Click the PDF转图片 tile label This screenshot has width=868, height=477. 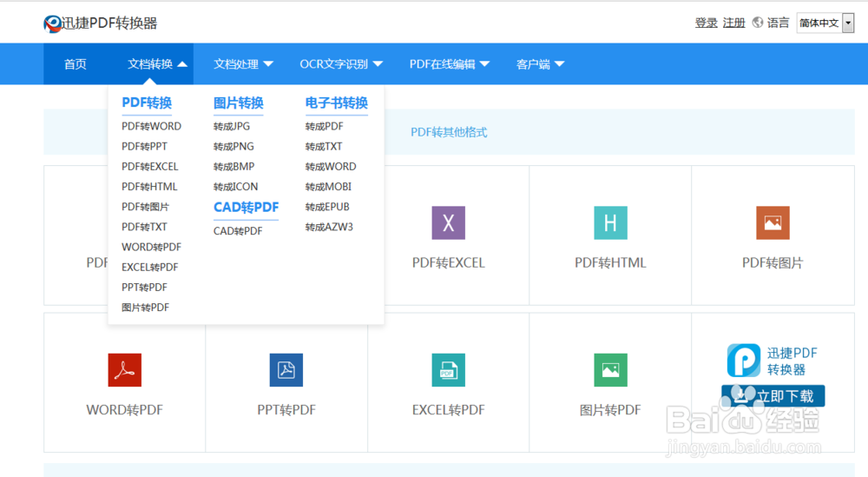point(773,262)
